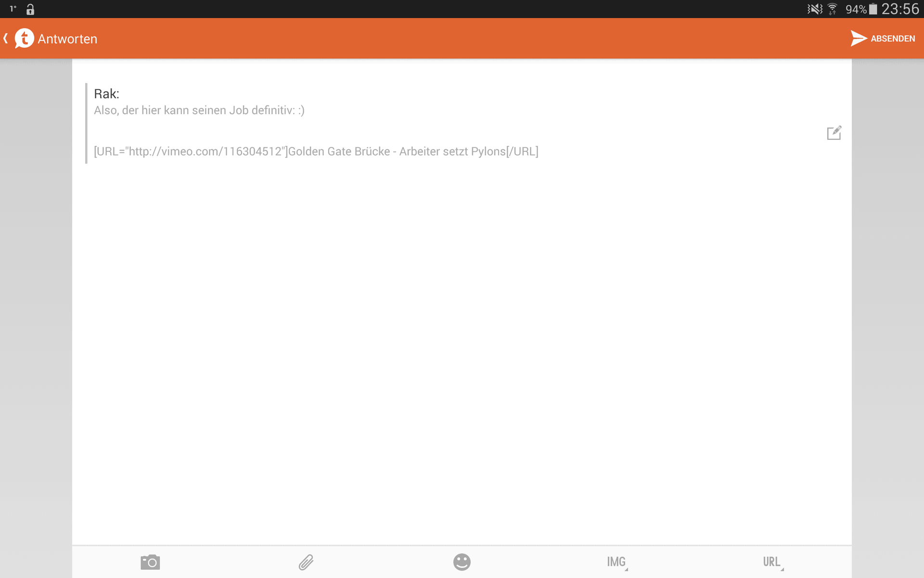
Task: Tap the back chevron beside the Tapatalk logo
Action: click(6, 39)
